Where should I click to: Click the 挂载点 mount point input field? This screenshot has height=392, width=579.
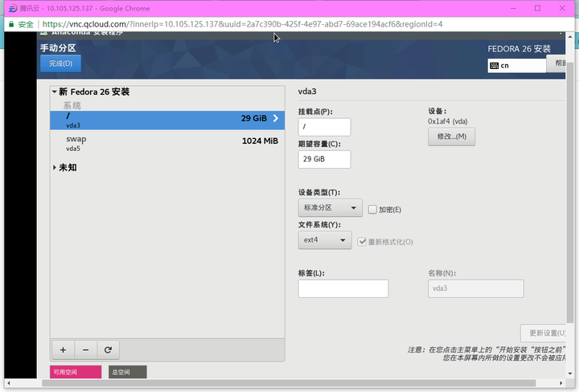[324, 127]
